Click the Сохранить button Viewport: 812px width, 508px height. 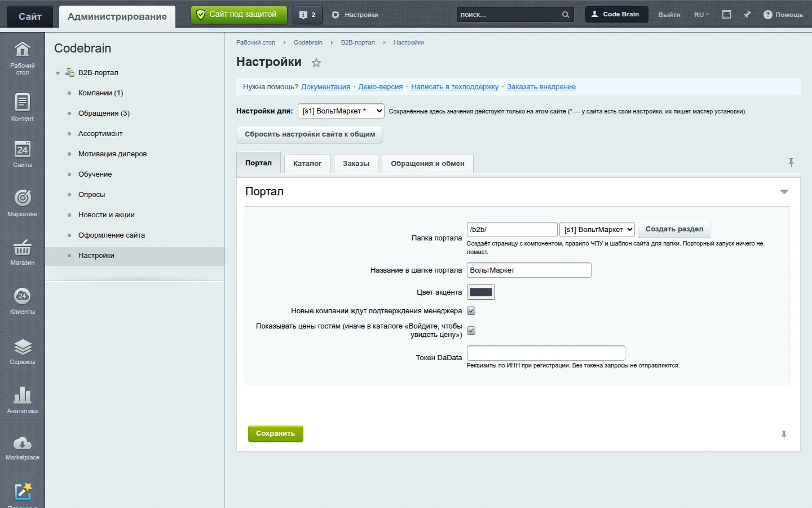coord(276,433)
